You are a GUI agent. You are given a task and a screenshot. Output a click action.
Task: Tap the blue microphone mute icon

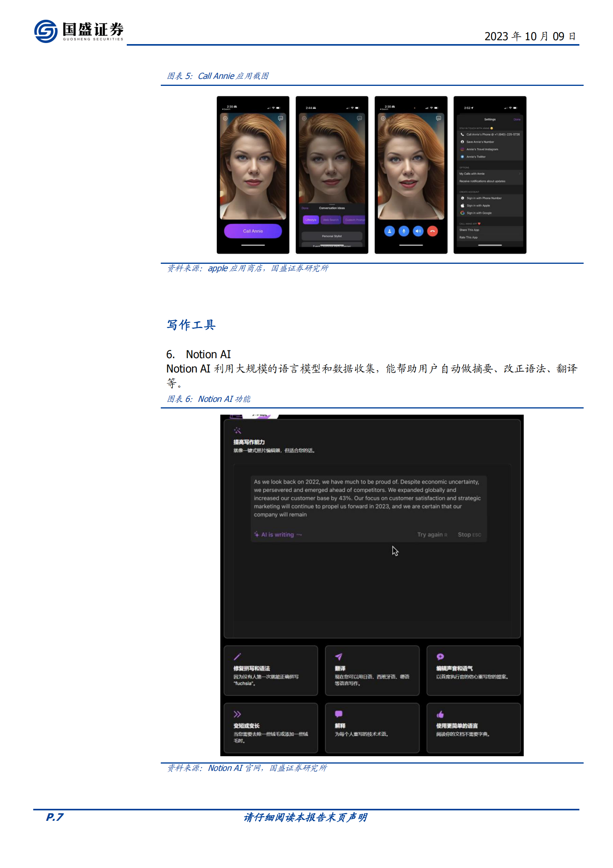[x=404, y=231]
